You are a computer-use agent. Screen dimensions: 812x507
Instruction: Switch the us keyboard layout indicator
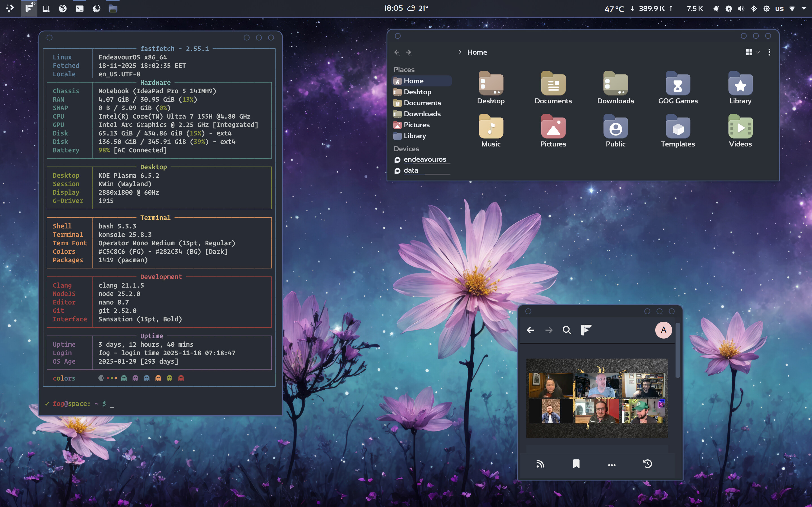(x=780, y=9)
